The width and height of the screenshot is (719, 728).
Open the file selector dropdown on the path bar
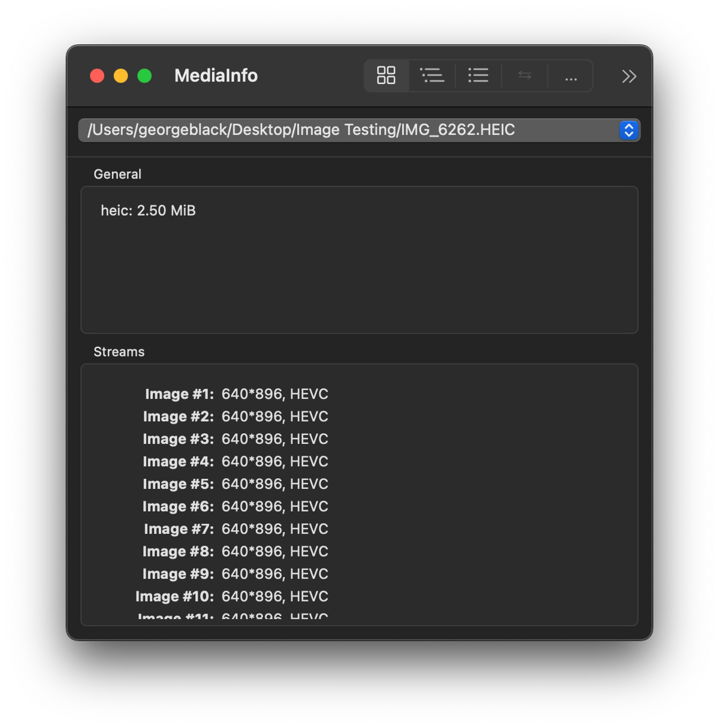point(627,130)
